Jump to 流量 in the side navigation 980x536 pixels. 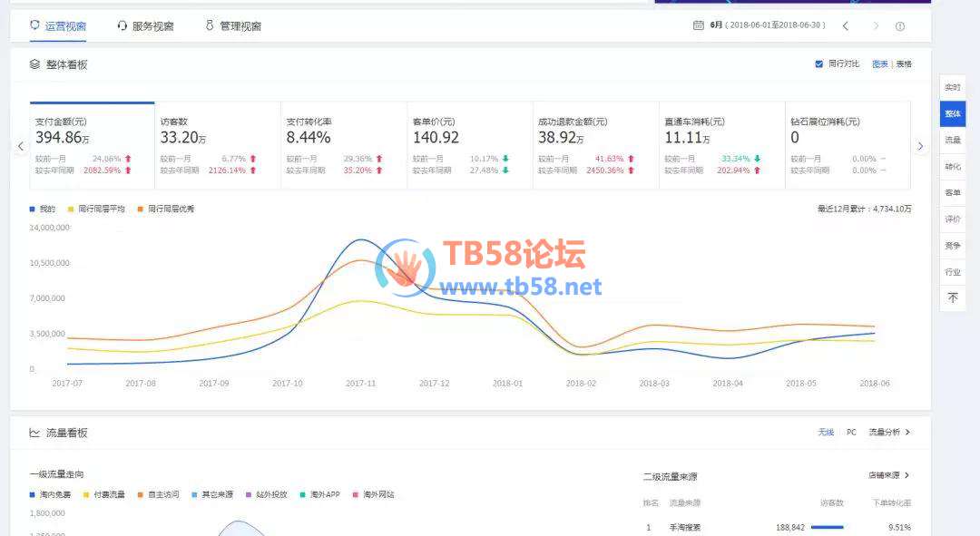click(x=953, y=140)
